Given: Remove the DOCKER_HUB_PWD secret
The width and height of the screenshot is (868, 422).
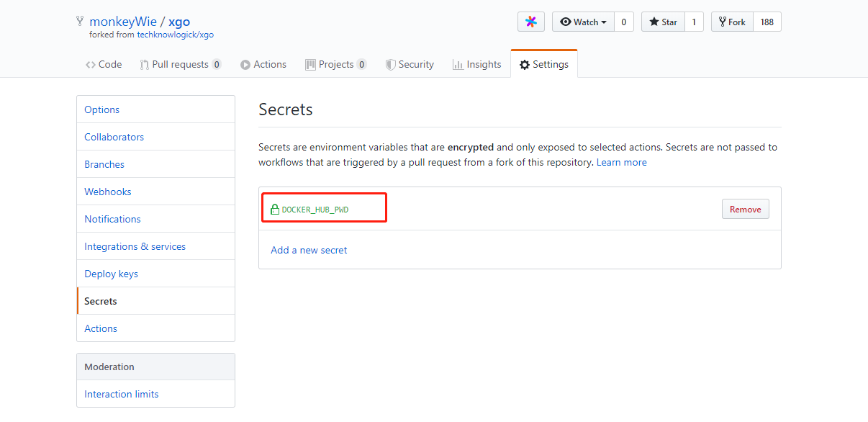Looking at the screenshot, I should 745,210.
